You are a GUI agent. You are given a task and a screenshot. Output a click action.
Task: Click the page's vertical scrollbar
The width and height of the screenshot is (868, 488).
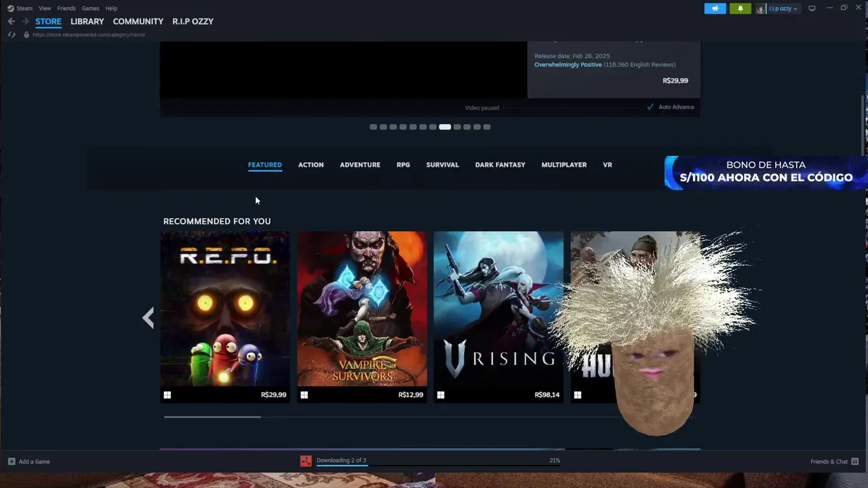pyautogui.click(x=863, y=125)
